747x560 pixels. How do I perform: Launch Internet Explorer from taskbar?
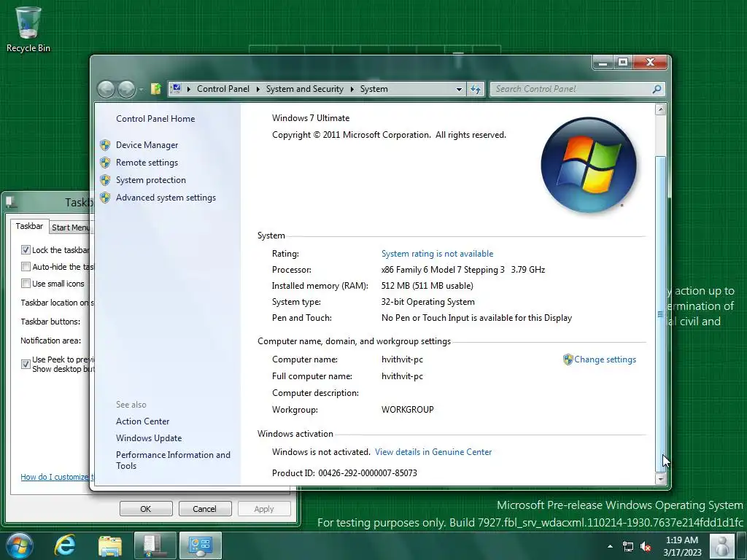pos(65,545)
